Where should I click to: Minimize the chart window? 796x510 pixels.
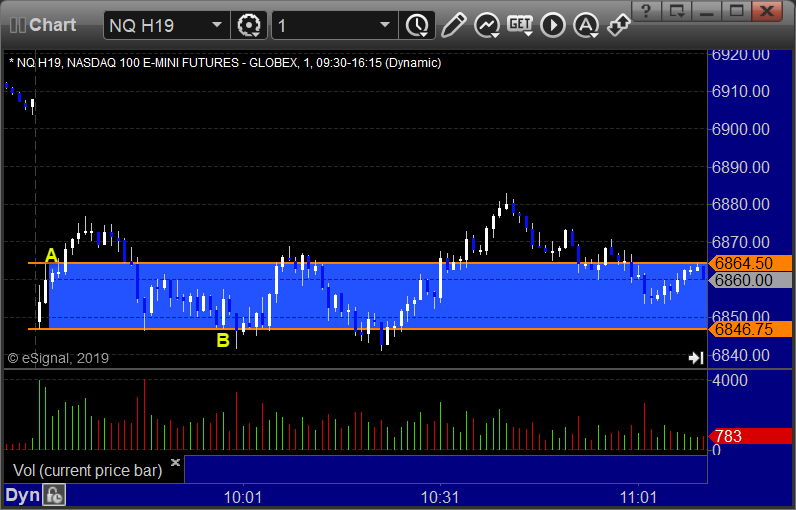point(707,11)
